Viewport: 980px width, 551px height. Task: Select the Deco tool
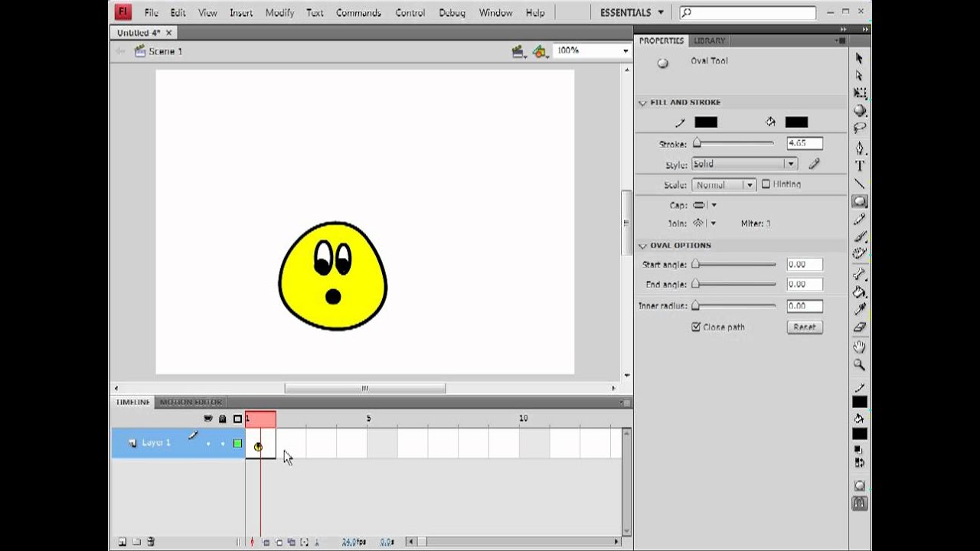tap(859, 253)
